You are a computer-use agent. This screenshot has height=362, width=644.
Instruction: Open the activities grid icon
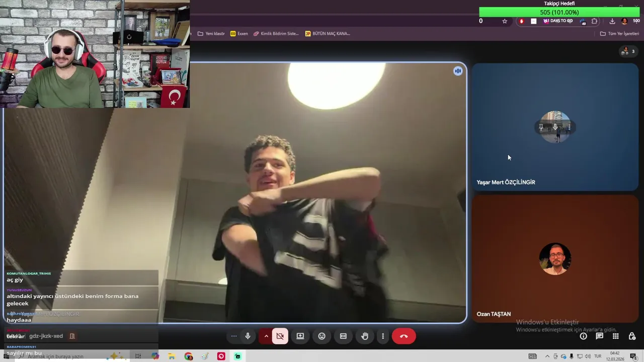[x=615, y=336]
